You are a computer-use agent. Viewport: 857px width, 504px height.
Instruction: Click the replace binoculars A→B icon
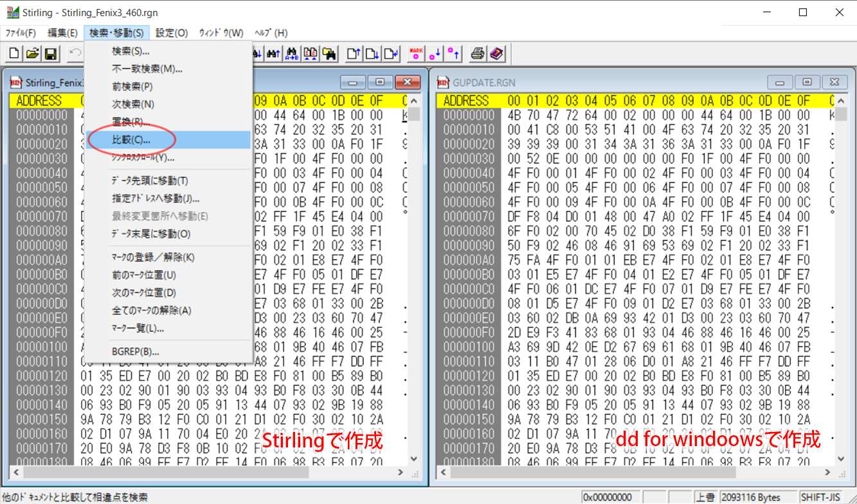point(292,54)
